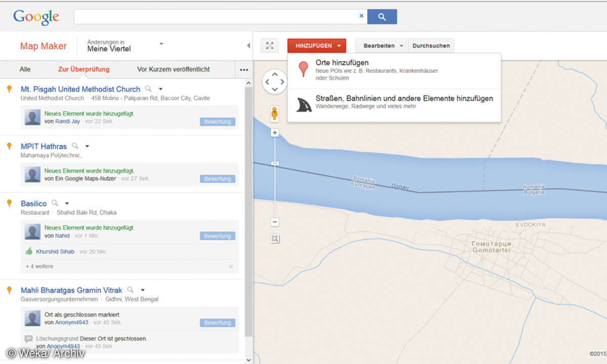
Task: Click the Street View pegman icon
Action: (275, 113)
